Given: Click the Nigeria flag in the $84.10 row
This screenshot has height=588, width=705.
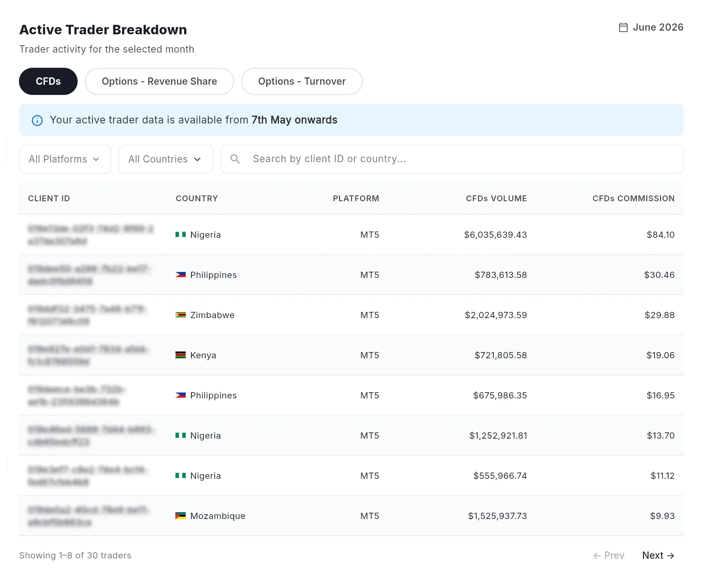Looking at the screenshot, I should coord(180,234).
